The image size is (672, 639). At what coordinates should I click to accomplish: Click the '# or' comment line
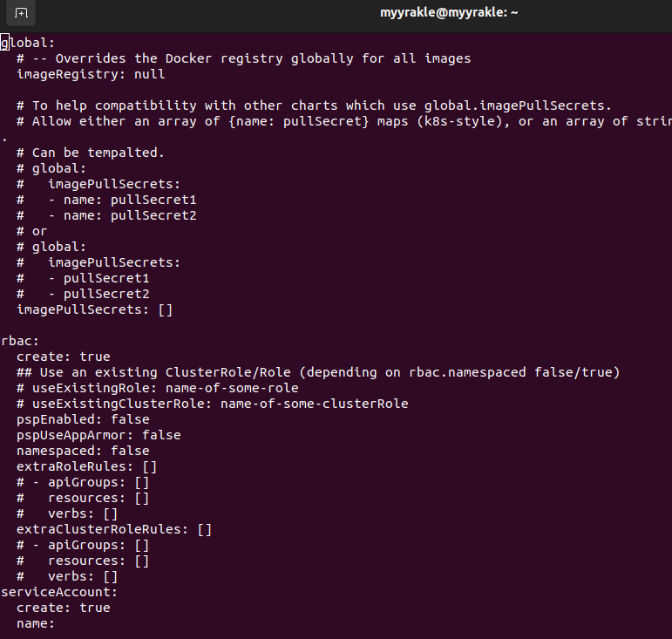31,231
